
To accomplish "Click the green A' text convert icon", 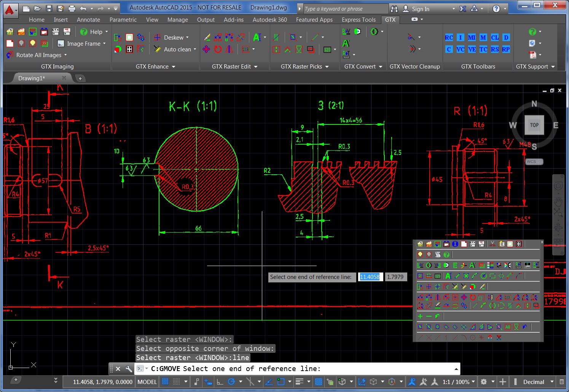I will [x=346, y=43].
